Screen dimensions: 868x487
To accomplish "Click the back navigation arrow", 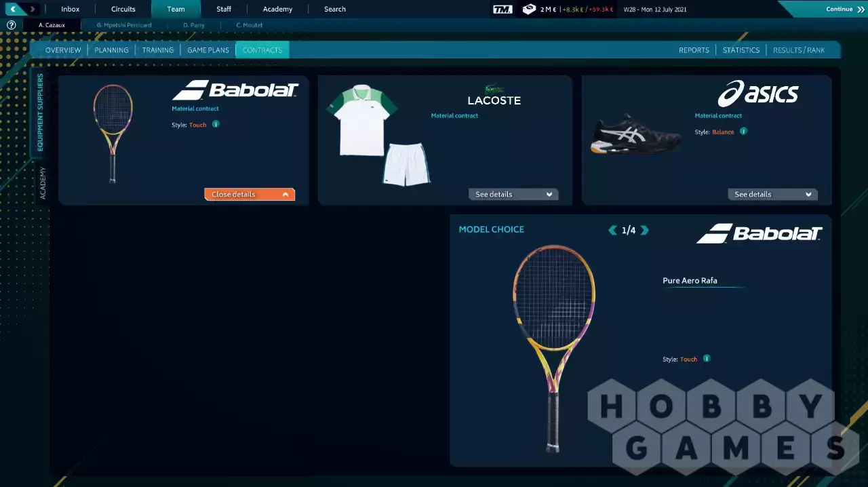I will (x=14, y=9).
